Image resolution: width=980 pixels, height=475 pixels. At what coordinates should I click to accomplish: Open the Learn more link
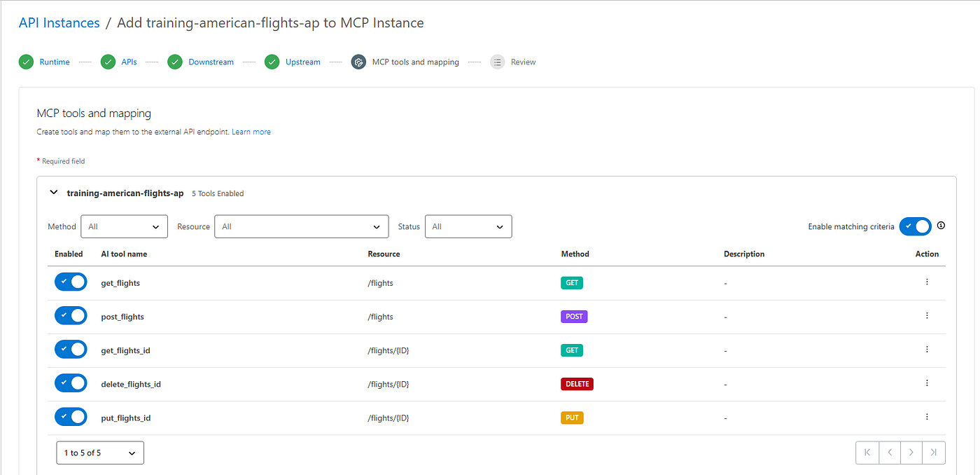coord(251,132)
